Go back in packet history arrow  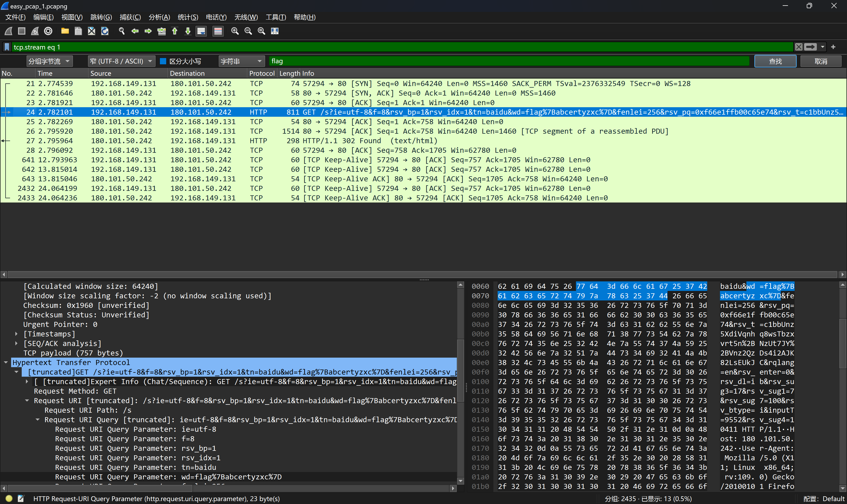[135, 31]
